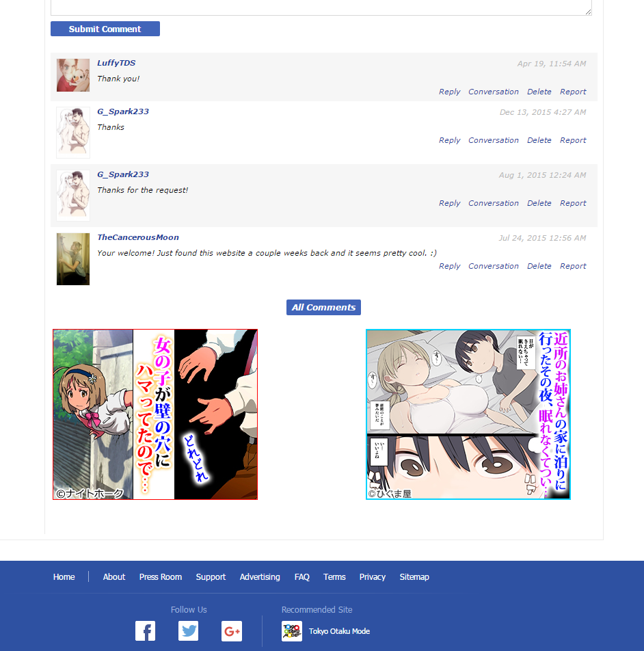644x651 pixels.
Task: View Conversation for LuffyTDS's comment
Action: pos(494,92)
